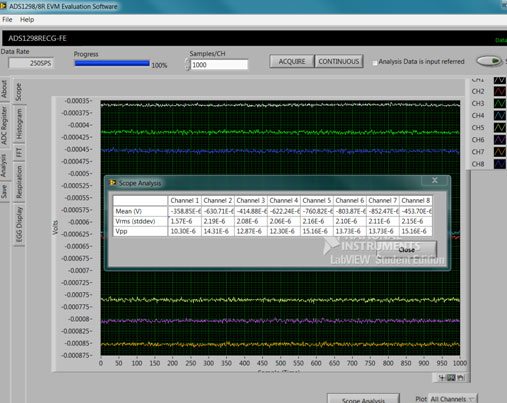The height and width of the screenshot is (403, 507).
Task: Switch to the Histogram tab
Action: pyautogui.click(x=19, y=124)
